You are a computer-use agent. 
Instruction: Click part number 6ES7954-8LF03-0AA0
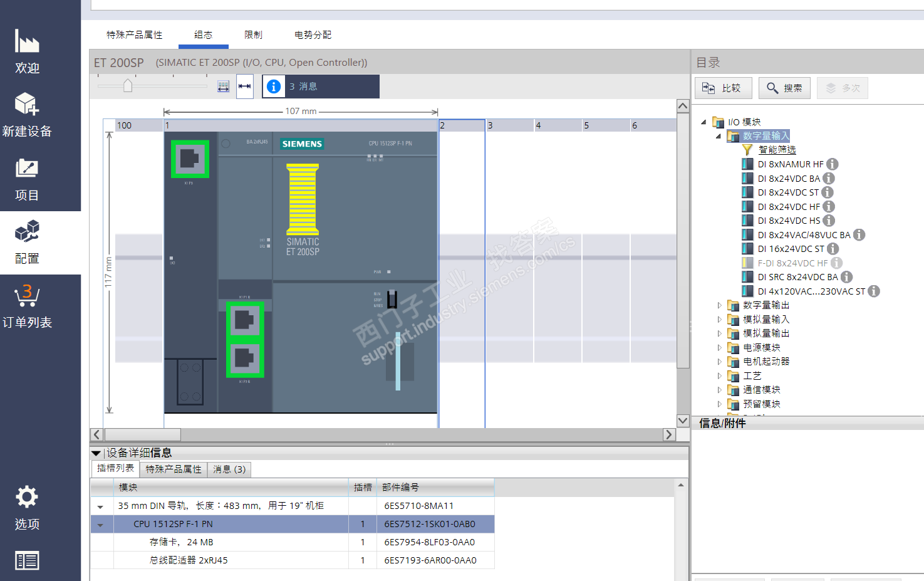coord(430,542)
